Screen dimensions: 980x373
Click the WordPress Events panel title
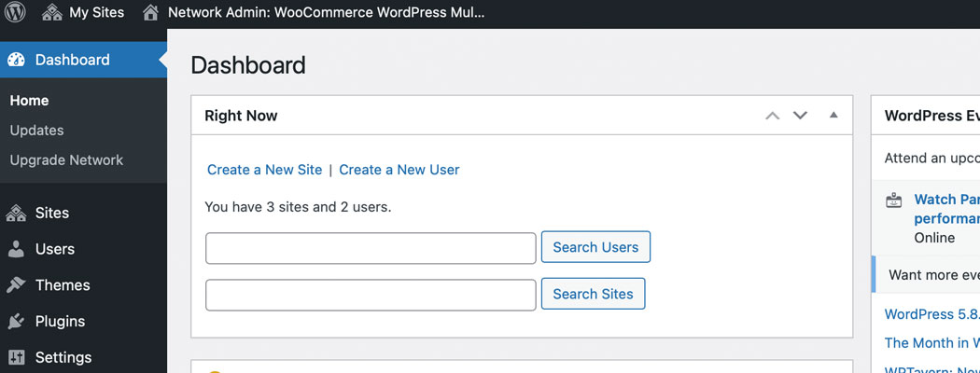pos(931,116)
